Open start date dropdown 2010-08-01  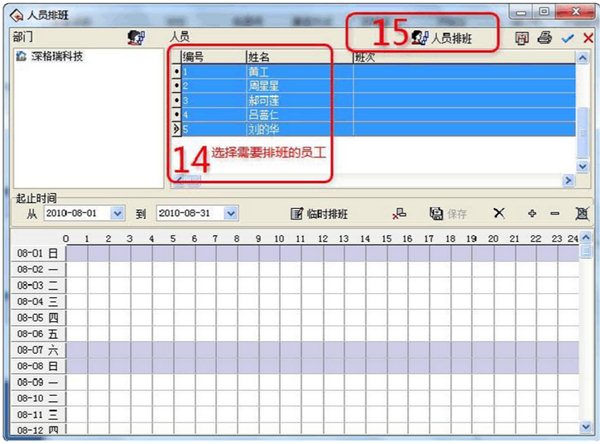[x=117, y=213]
